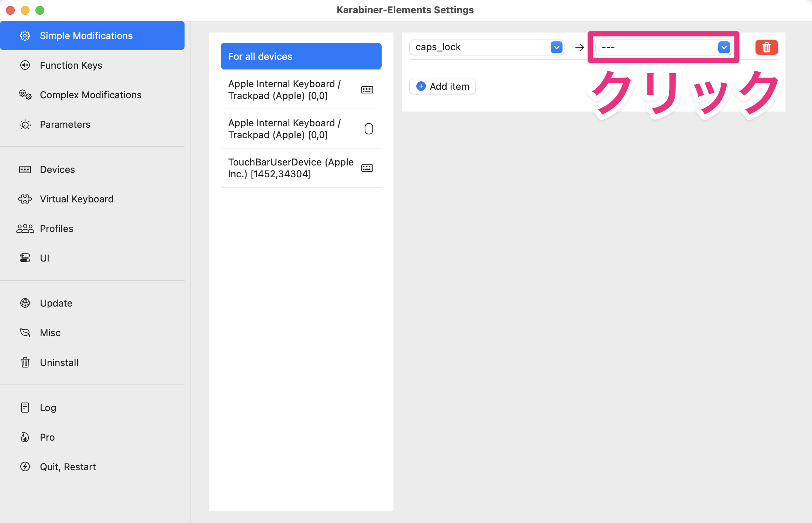This screenshot has height=523, width=812.
Task: Open the Parameters settings section
Action: coord(65,124)
